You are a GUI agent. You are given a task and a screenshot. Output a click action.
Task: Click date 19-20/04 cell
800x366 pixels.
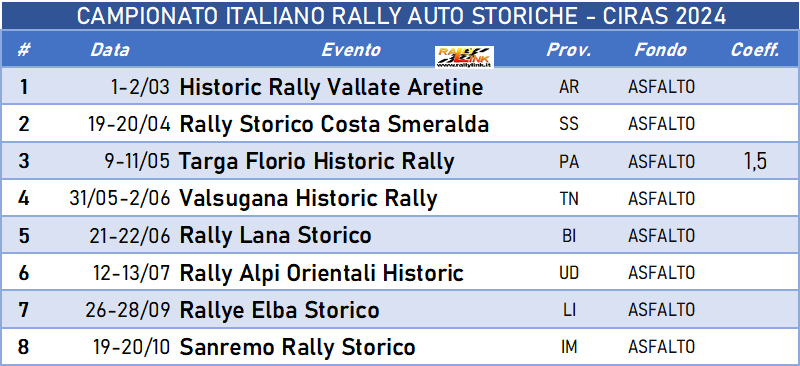click(131, 125)
